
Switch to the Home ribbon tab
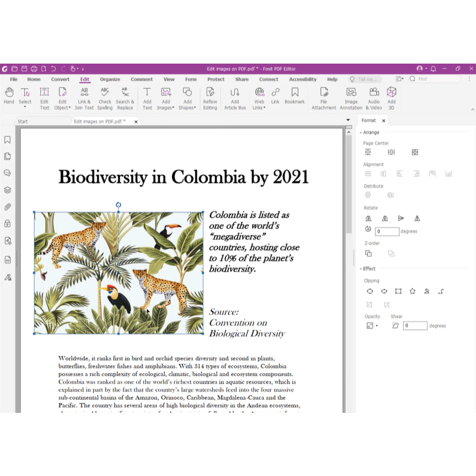(34, 79)
